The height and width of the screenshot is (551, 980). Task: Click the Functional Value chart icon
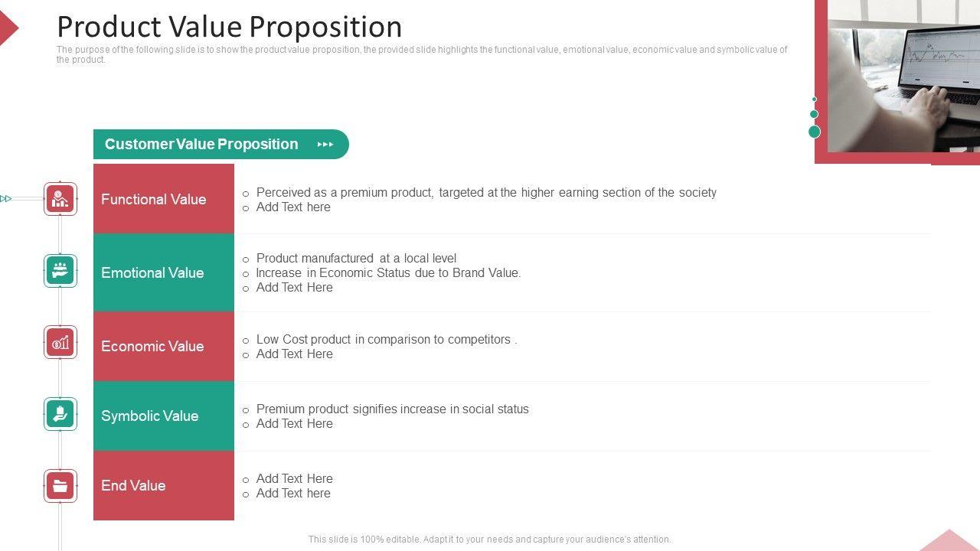click(x=60, y=199)
